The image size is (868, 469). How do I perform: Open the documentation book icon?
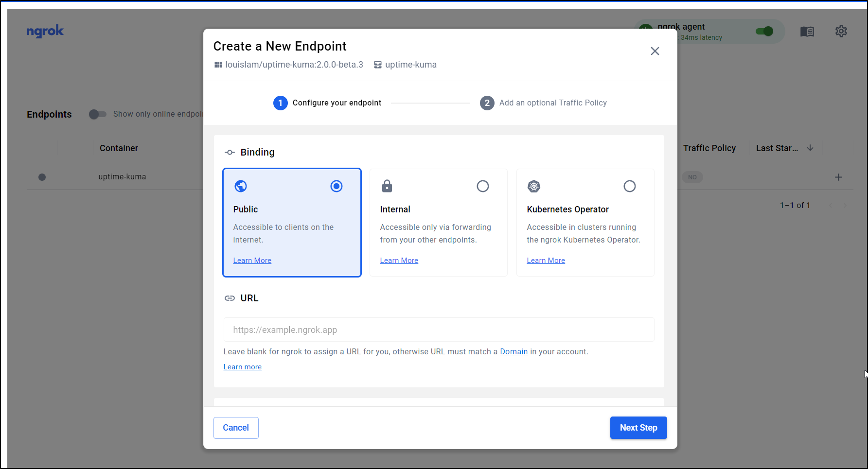807,32
